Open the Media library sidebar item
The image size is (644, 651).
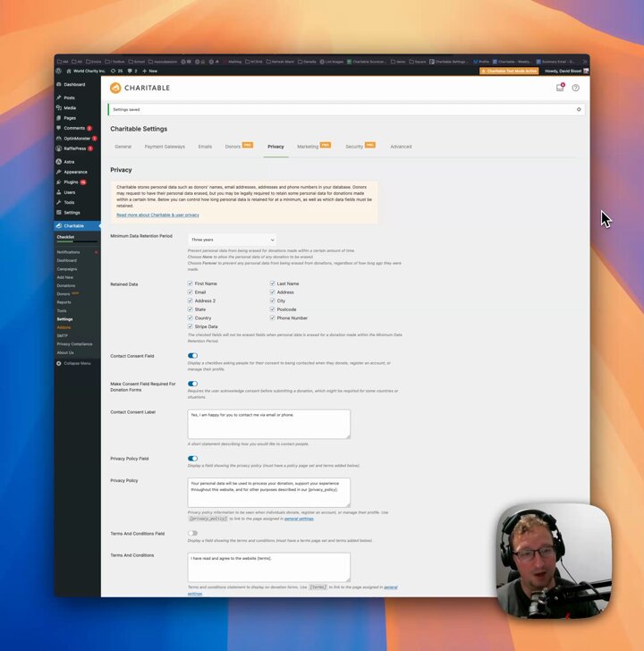(x=70, y=108)
